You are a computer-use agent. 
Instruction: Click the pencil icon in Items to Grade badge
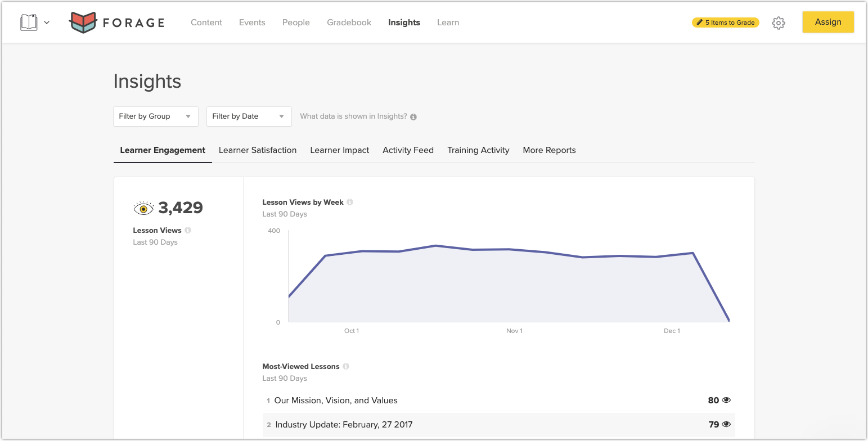pyautogui.click(x=699, y=22)
